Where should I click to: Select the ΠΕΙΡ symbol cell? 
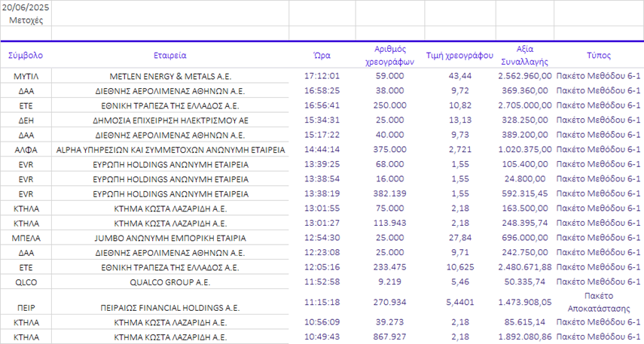[x=26, y=308]
